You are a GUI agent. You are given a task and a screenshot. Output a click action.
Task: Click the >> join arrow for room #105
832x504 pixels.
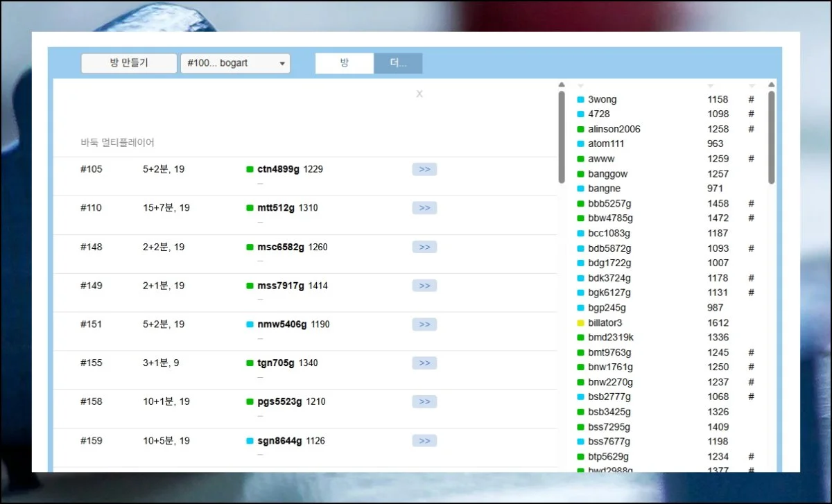point(424,169)
